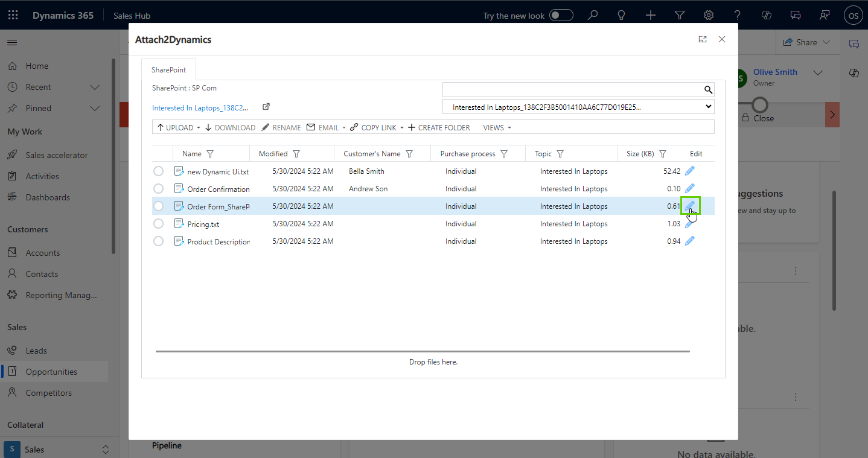This screenshot has width=868, height=458.
Task: Select the Order Confirmation file radio button
Action: [158, 189]
